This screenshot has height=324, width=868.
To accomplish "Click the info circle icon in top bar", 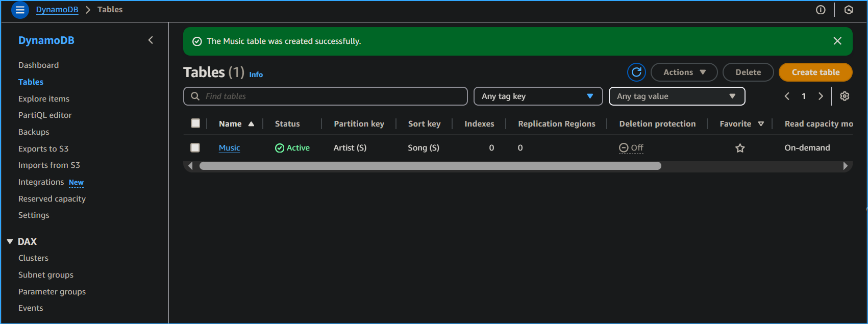I will 821,10.
